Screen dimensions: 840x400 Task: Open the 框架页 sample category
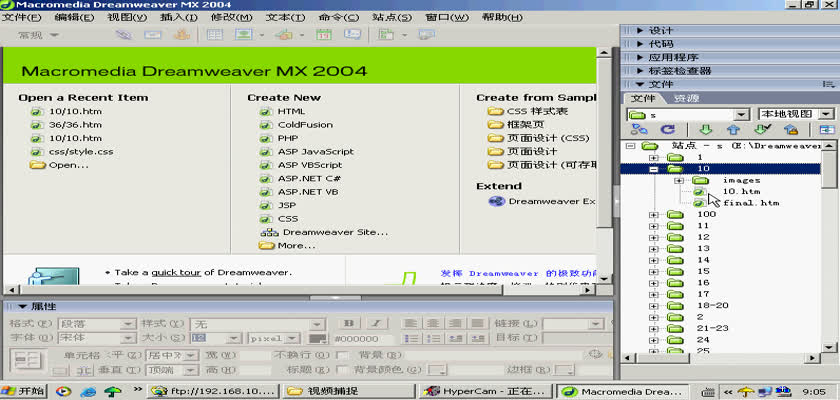(x=526, y=125)
